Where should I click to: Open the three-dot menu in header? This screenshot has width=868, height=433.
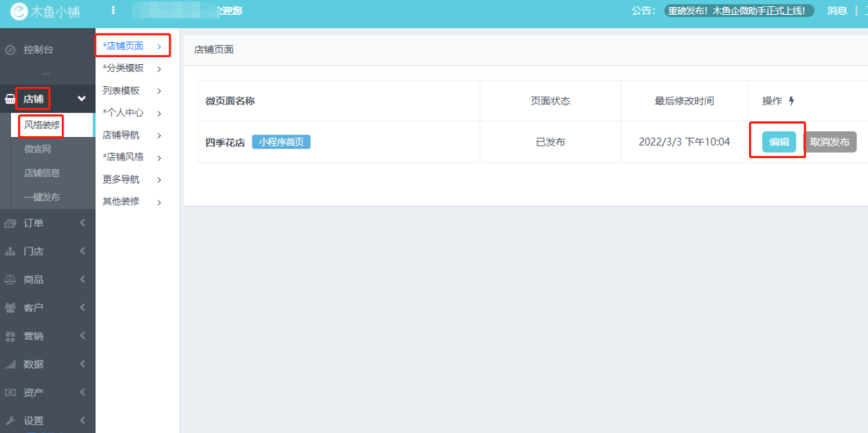tap(114, 10)
